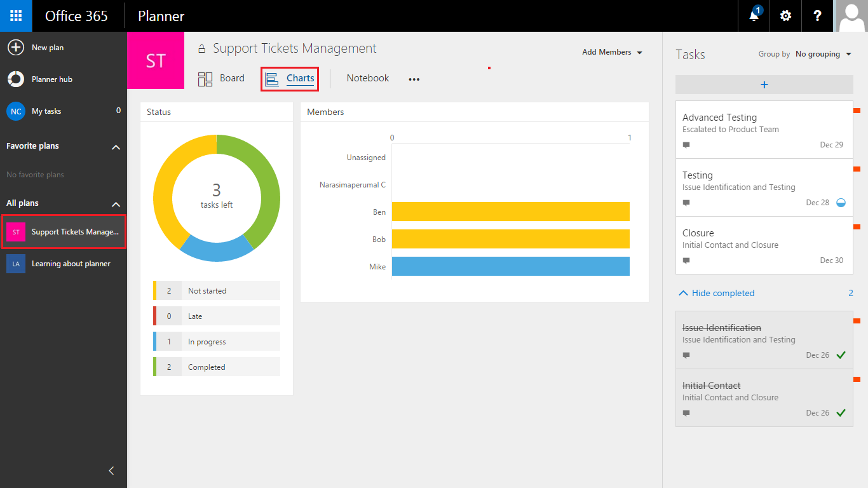
Task: Click the ST icon in All plans
Action: [16, 232]
